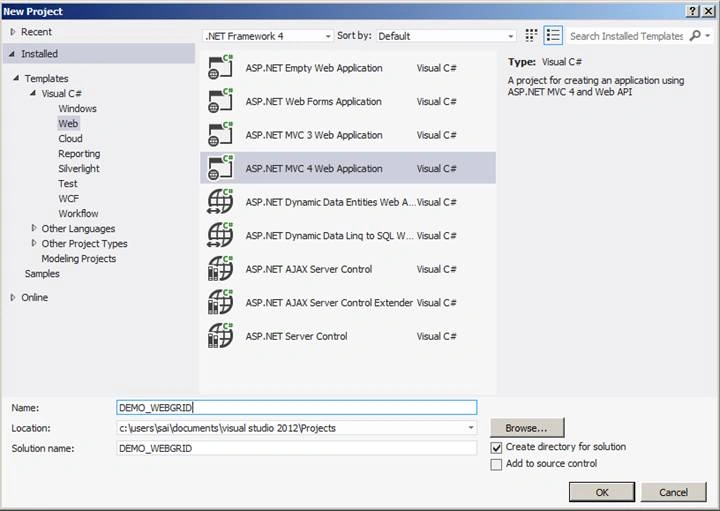Select ASP.NET AJAX Server Control Extender text

pos(329,303)
